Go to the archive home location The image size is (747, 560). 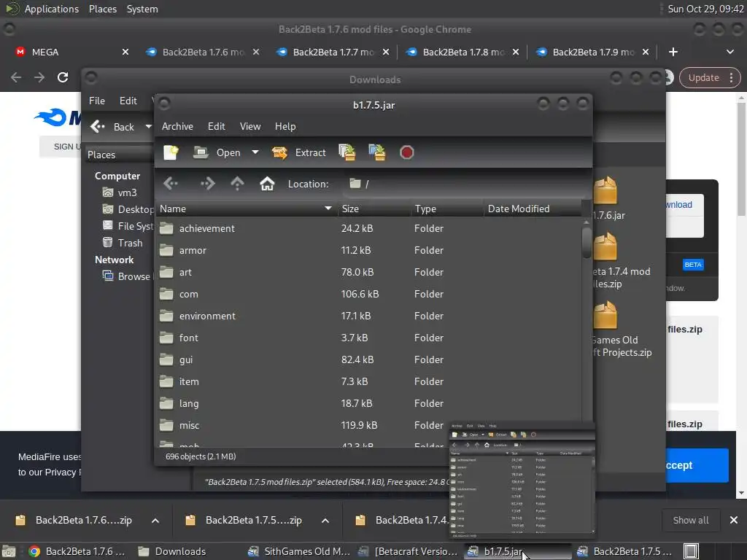[x=267, y=183]
